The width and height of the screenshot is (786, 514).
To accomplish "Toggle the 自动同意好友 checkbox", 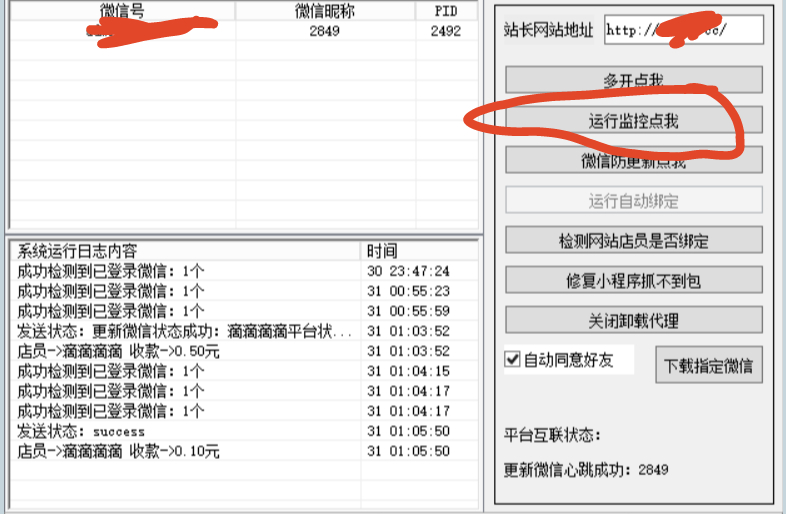I will tap(512, 359).
